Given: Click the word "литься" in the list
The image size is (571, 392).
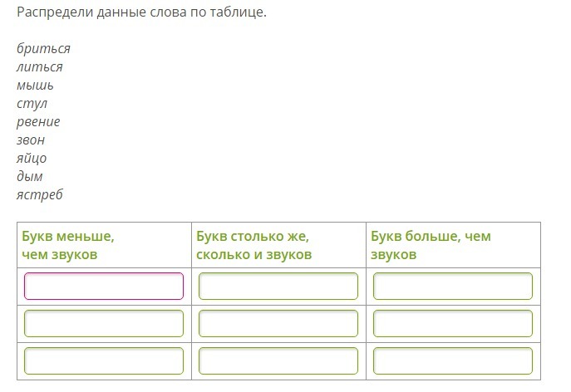Looking at the screenshot, I should pos(40,66).
